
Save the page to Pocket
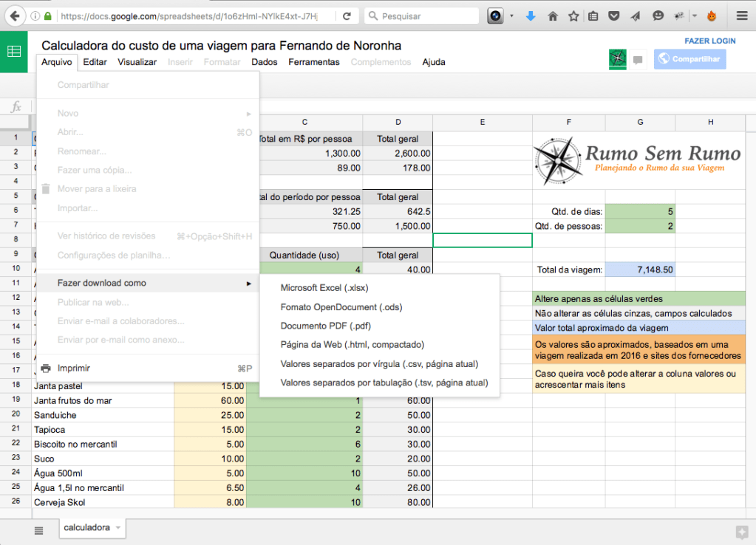pos(613,15)
